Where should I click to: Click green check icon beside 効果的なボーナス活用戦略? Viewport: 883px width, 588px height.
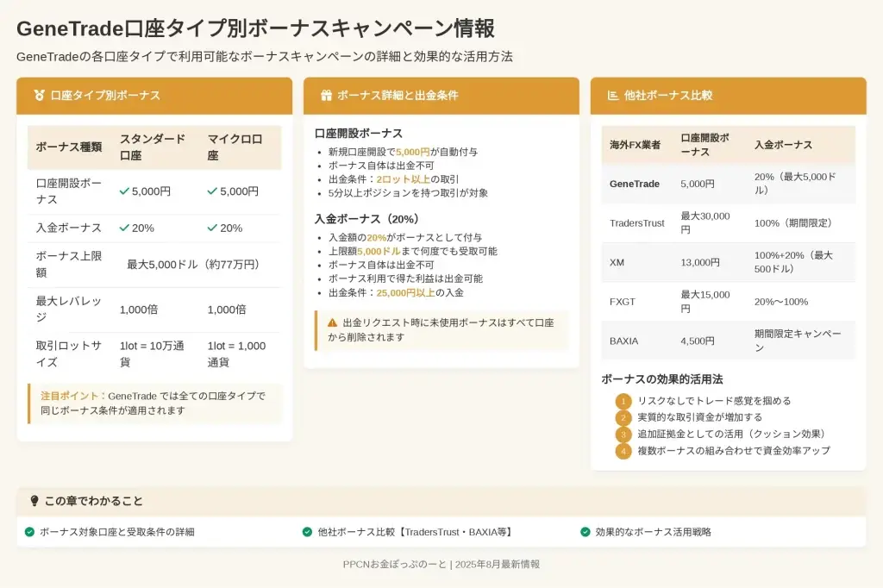(x=586, y=532)
